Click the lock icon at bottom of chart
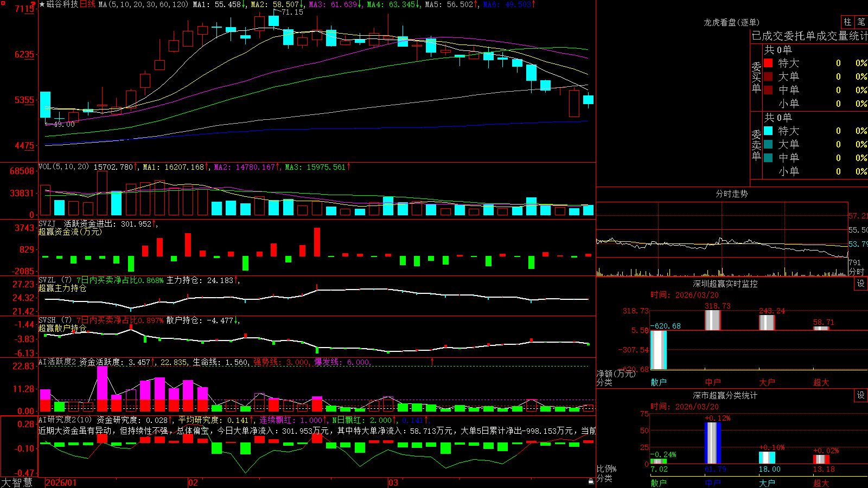The image size is (868, 488). (591, 481)
